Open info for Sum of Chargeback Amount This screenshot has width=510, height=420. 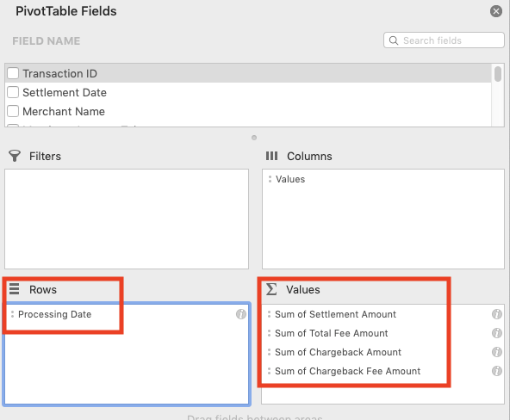click(497, 352)
